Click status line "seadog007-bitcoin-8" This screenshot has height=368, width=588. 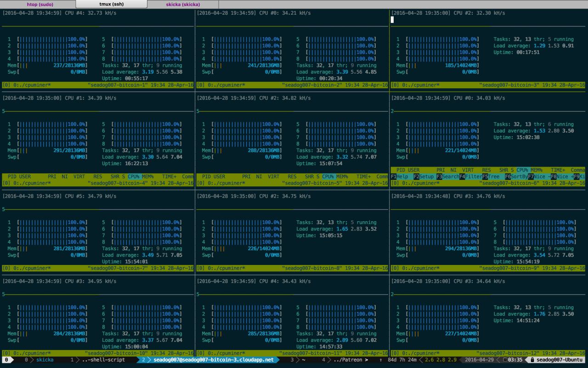point(311,268)
